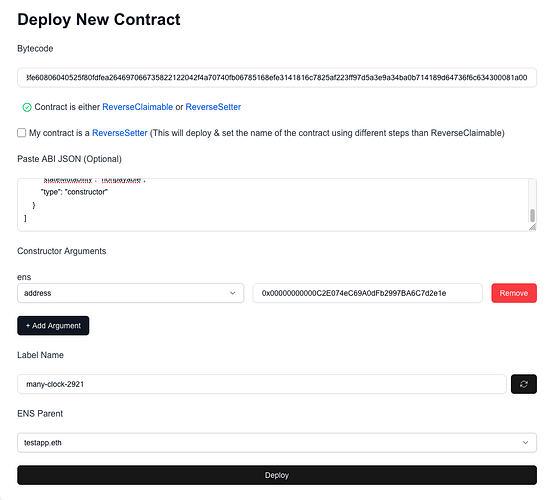Check the My contract is a ReverseSetter box
Image resolution: width=551 pixels, height=500 pixels.
21,133
